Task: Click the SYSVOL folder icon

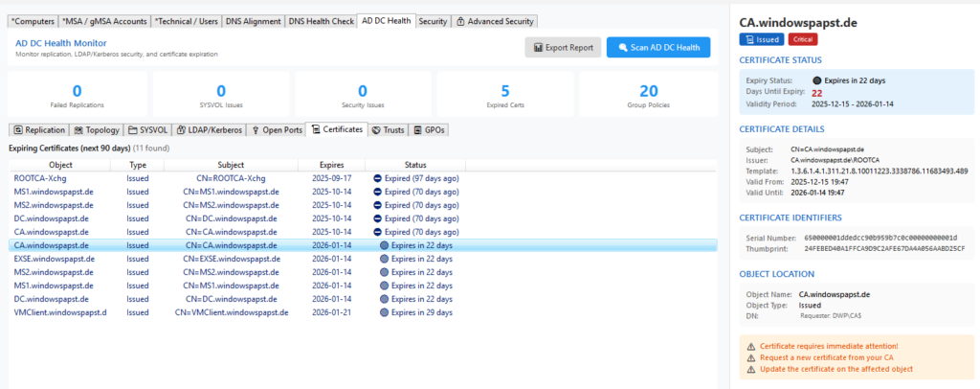Action: point(133,129)
